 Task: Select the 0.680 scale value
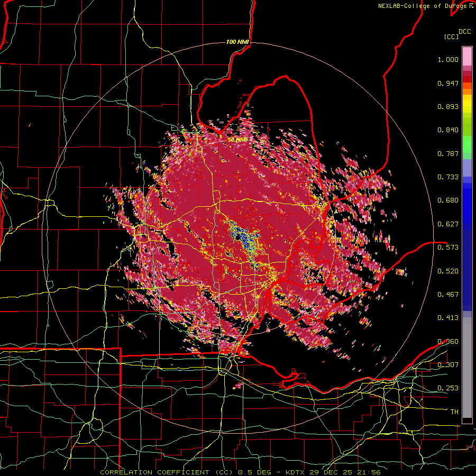[448, 200]
